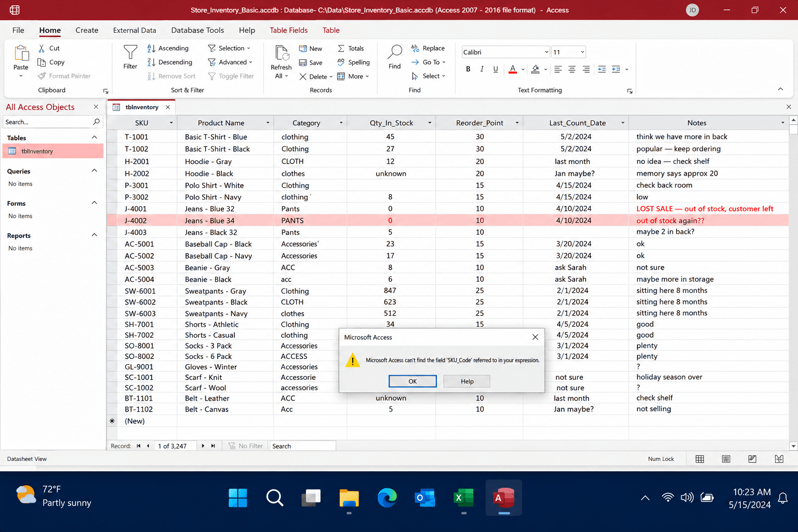
Task: Click Help in the Microsoft Access dialog
Action: (467, 381)
